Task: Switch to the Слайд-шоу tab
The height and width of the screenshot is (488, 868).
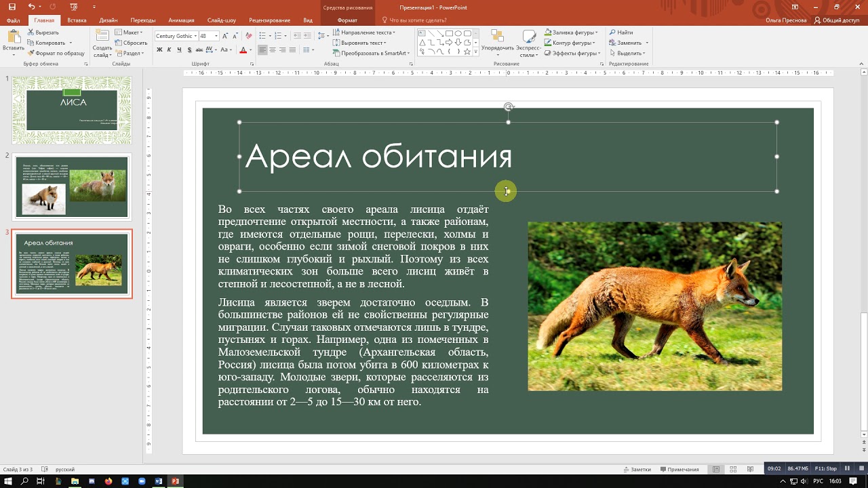Action: 223,20
